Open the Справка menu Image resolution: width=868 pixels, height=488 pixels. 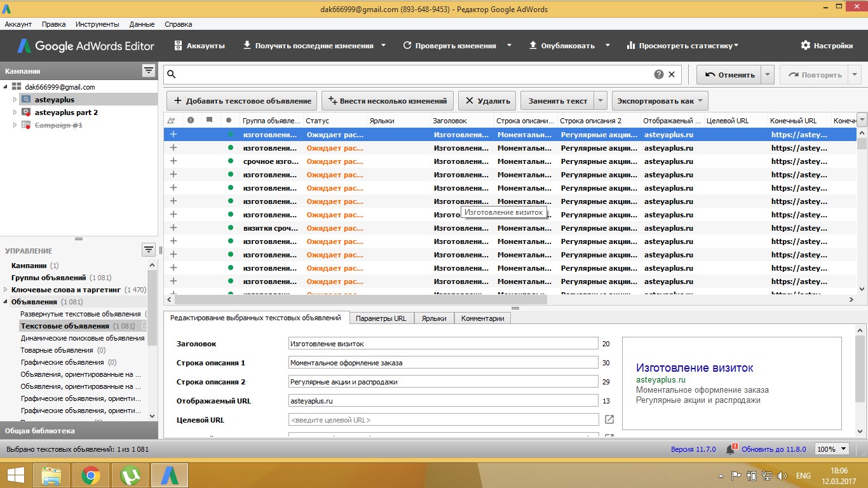coord(179,24)
